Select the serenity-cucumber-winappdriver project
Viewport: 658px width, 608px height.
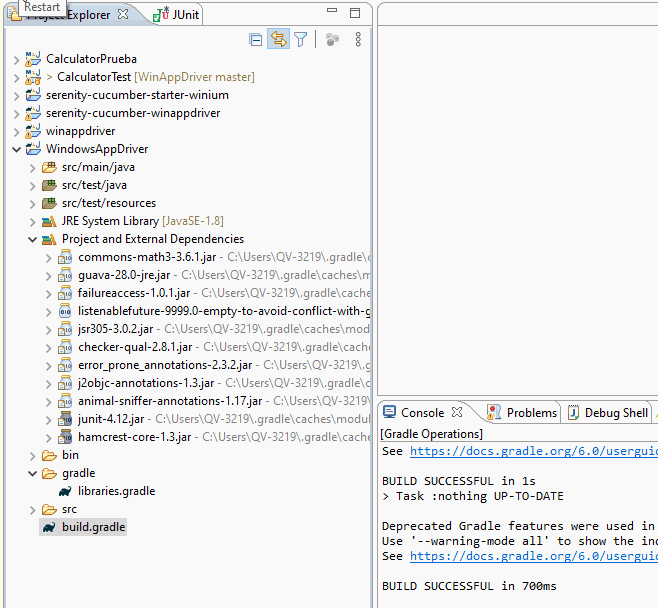132,113
